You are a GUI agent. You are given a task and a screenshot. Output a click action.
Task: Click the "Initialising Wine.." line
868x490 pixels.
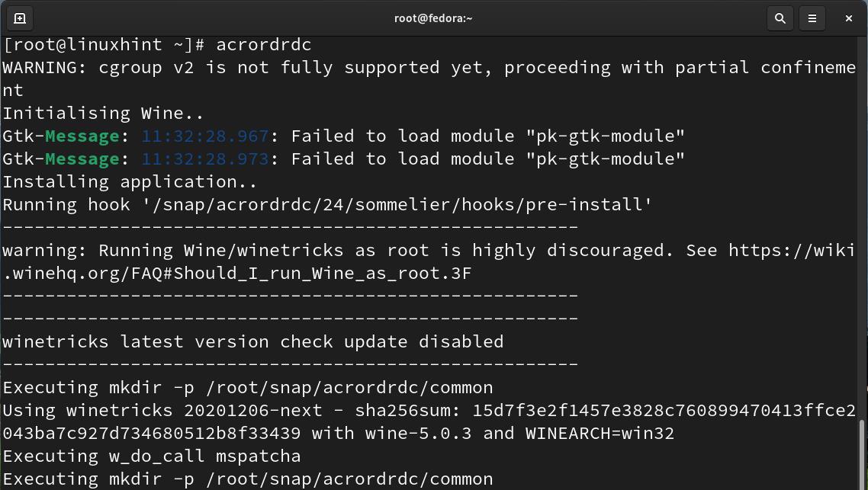pos(103,113)
